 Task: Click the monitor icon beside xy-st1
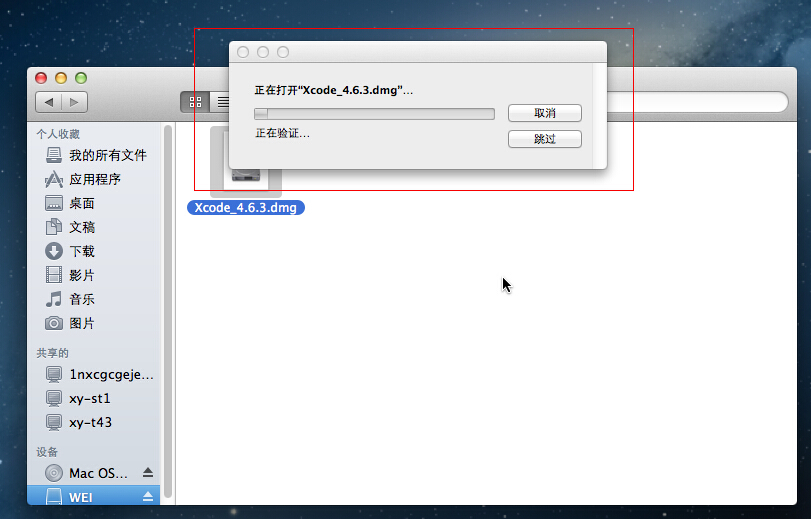tap(54, 398)
